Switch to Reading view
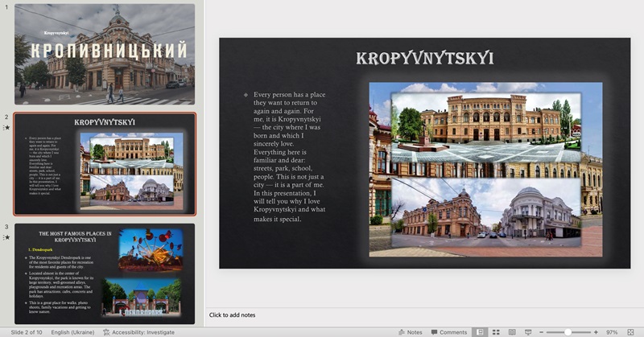This screenshot has width=644, height=337. tap(512, 331)
